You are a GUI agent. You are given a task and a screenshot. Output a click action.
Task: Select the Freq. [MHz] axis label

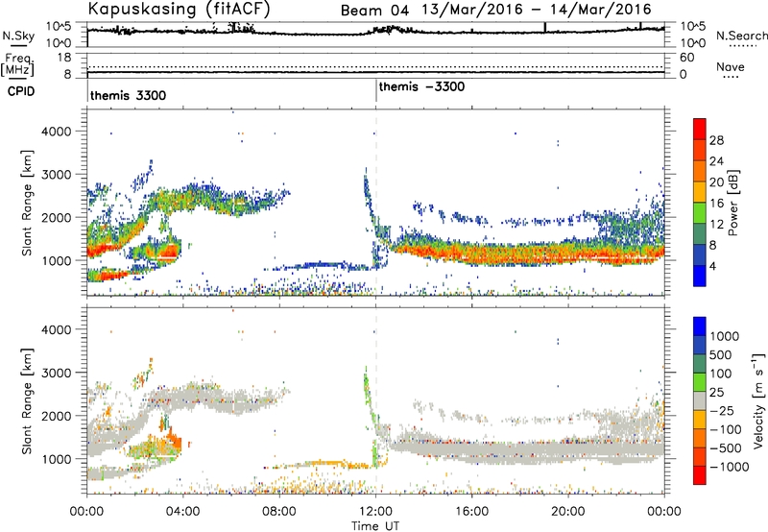[x=17, y=65]
